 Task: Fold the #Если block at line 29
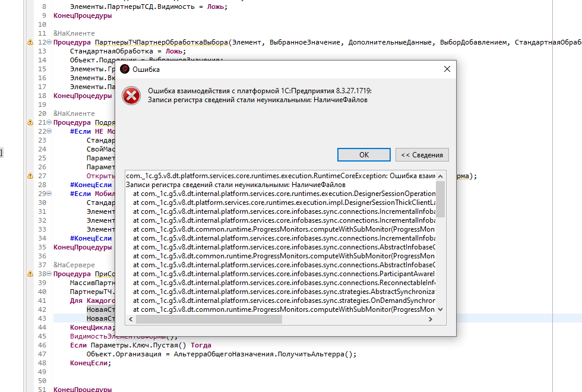(x=49, y=194)
